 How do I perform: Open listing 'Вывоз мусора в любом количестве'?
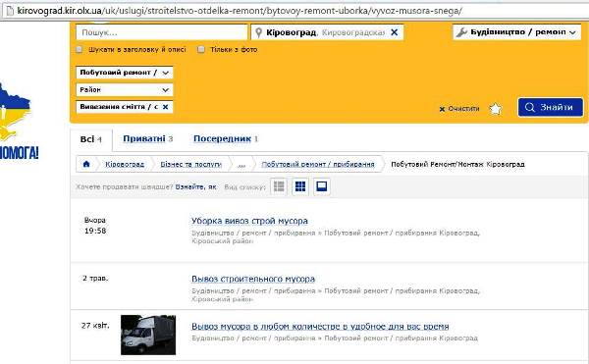click(x=320, y=326)
